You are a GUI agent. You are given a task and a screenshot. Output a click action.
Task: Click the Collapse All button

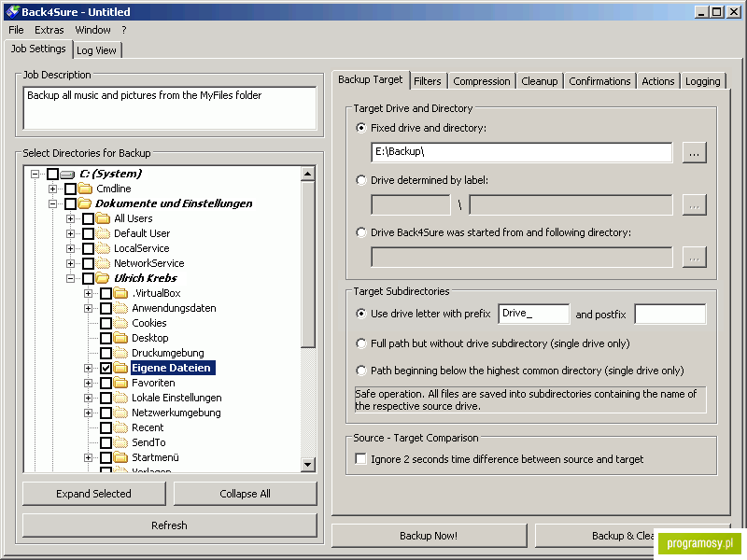point(245,494)
